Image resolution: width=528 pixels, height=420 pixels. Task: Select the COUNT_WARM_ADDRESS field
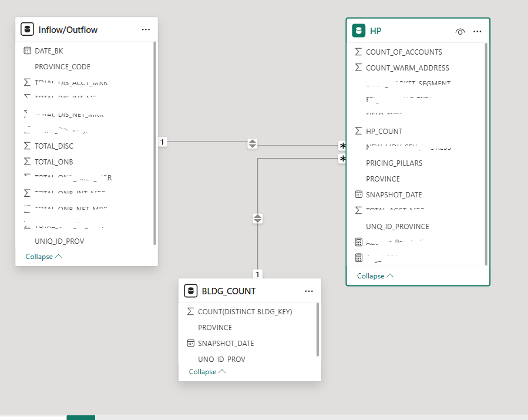[408, 68]
